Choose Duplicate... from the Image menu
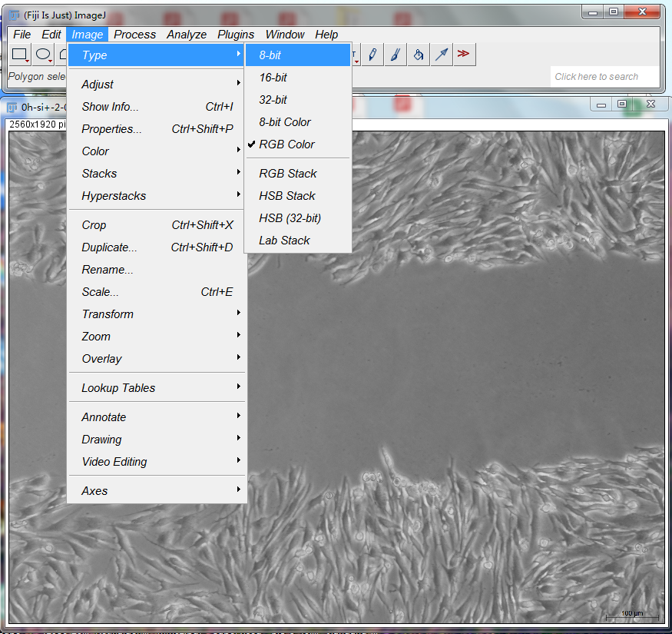The width and height of the screenshot is (672, 634). (x=157, y=247)
